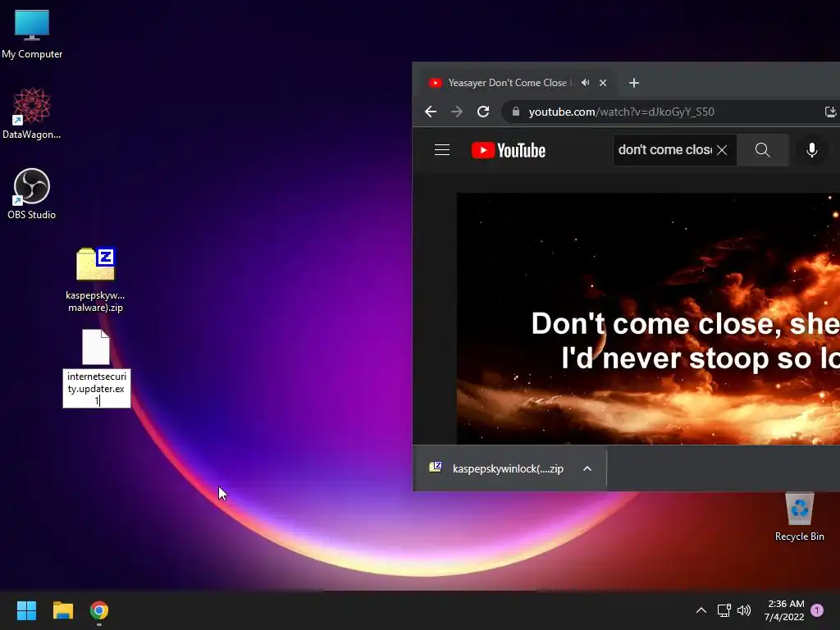
Task: Select the blank file icon being renamed
Action: (96, 347)
